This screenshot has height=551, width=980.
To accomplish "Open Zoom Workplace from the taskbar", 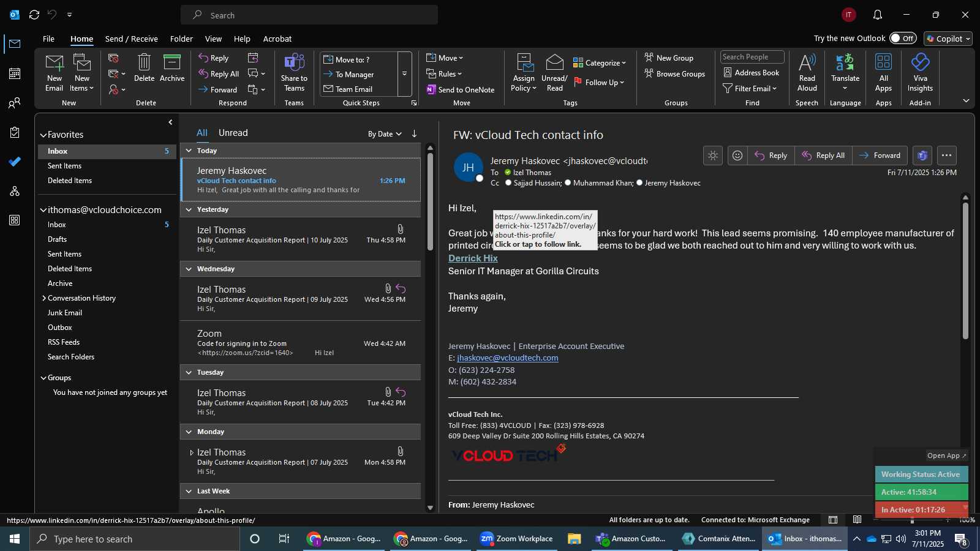I will coord(516,539).
